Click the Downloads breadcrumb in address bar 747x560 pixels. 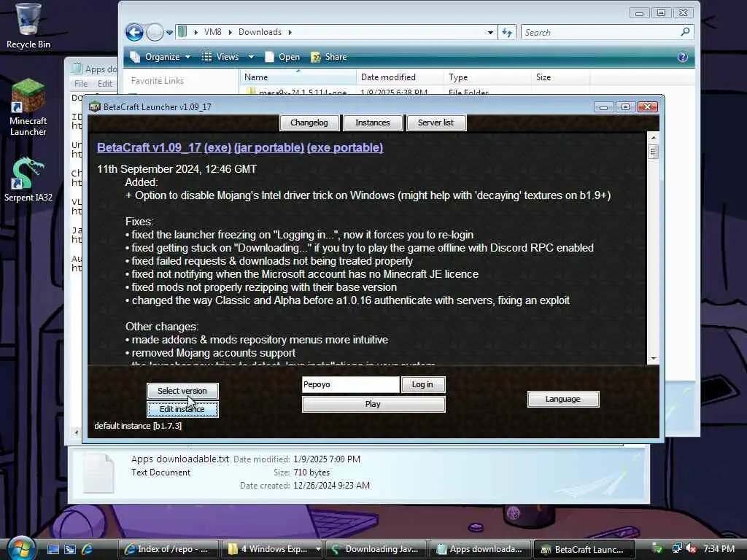pyautogui.click(x=260, y=32)
